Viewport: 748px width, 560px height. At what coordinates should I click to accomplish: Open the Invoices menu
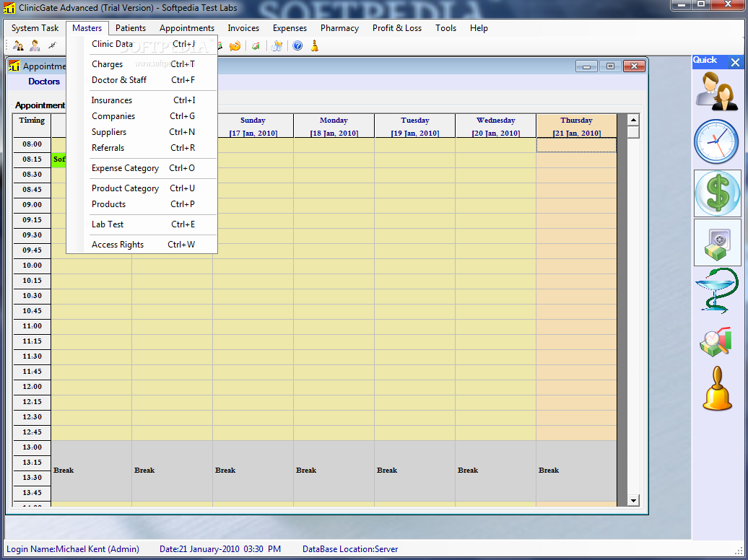pyautogui.click(x=243, y=28)
